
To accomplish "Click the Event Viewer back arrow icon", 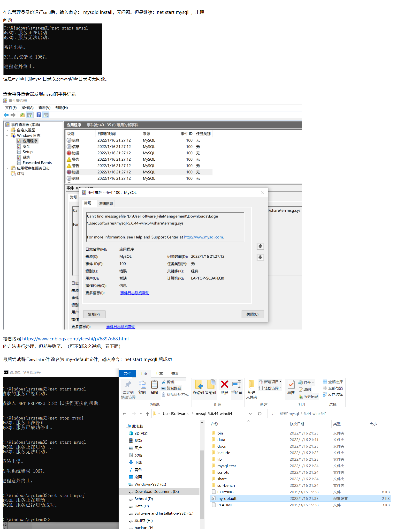I will point(6,115).
